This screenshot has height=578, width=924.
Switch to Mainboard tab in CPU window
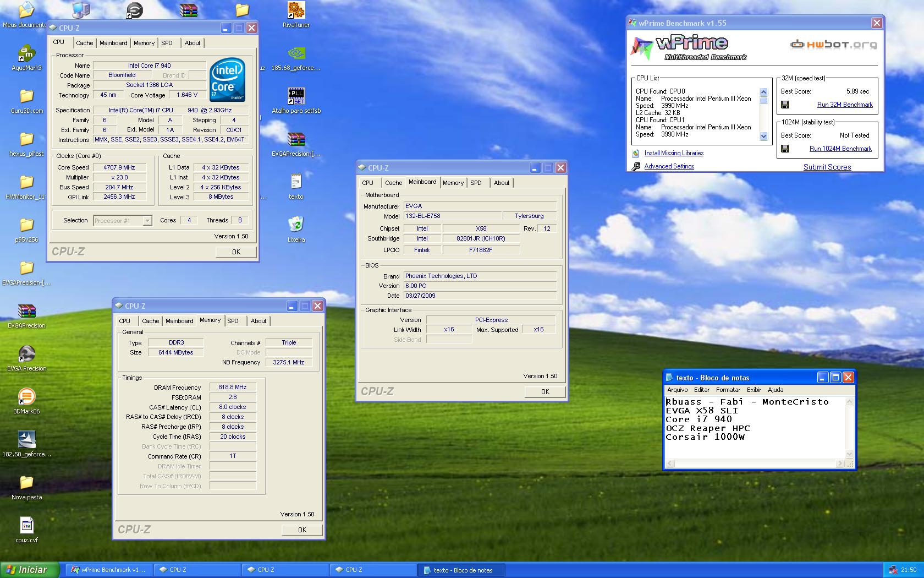point(113,43)
